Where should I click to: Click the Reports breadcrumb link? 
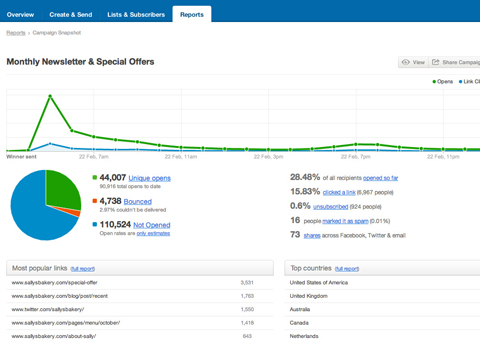[16, 33]
